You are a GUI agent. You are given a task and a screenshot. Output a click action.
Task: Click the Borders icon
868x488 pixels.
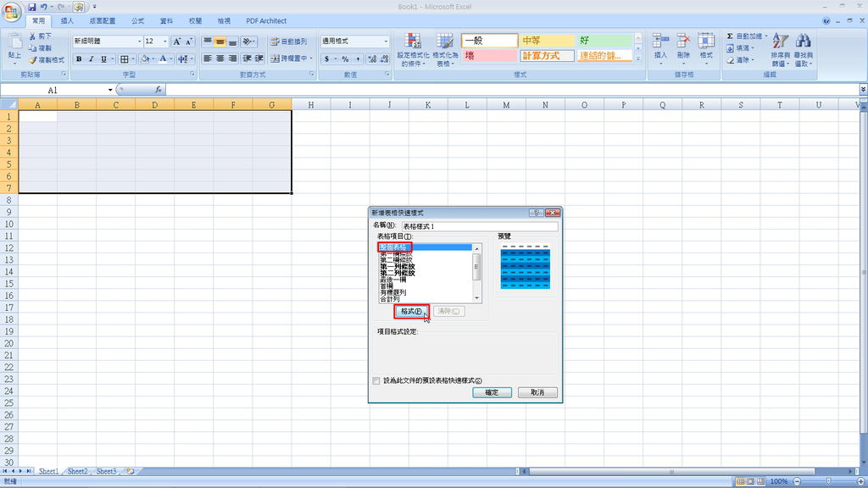(125, 58)
